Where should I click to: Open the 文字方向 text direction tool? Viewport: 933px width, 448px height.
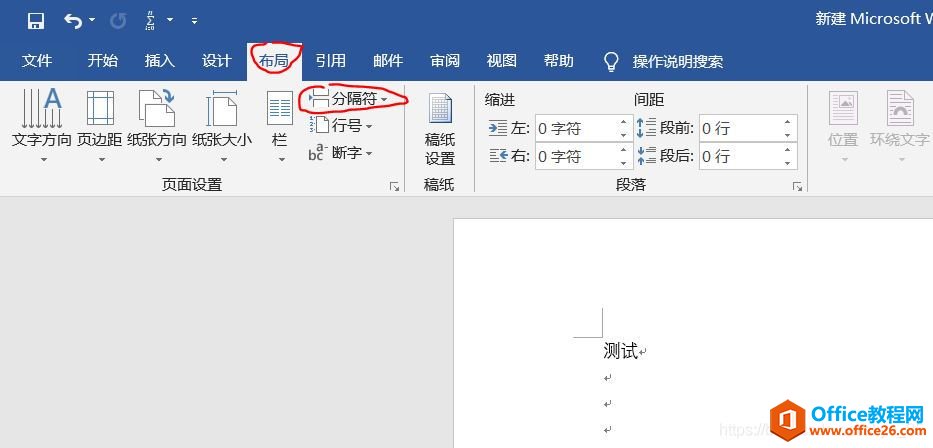[x=42, y=126]
